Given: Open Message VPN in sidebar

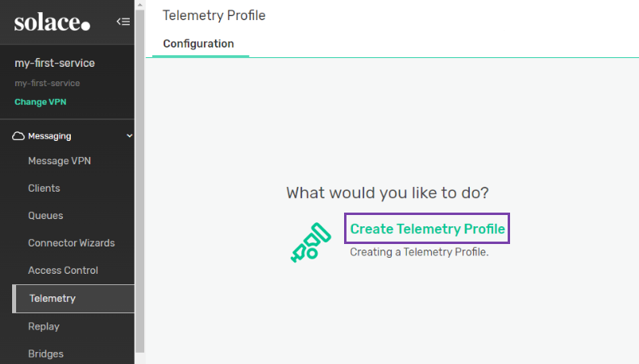Looking at the screenshot, I should (x=59, y=160).
